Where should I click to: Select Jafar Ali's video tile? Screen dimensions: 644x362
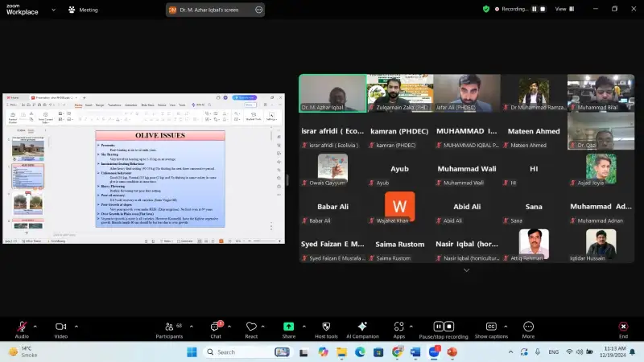tap(466, 93)
